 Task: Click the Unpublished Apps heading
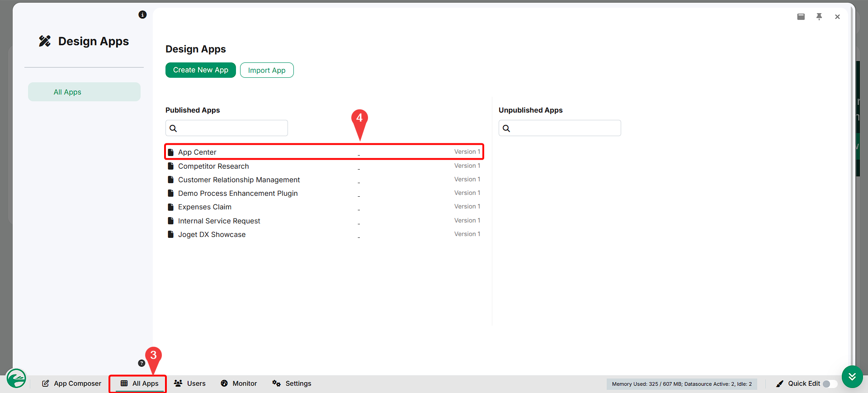(531, 110)
